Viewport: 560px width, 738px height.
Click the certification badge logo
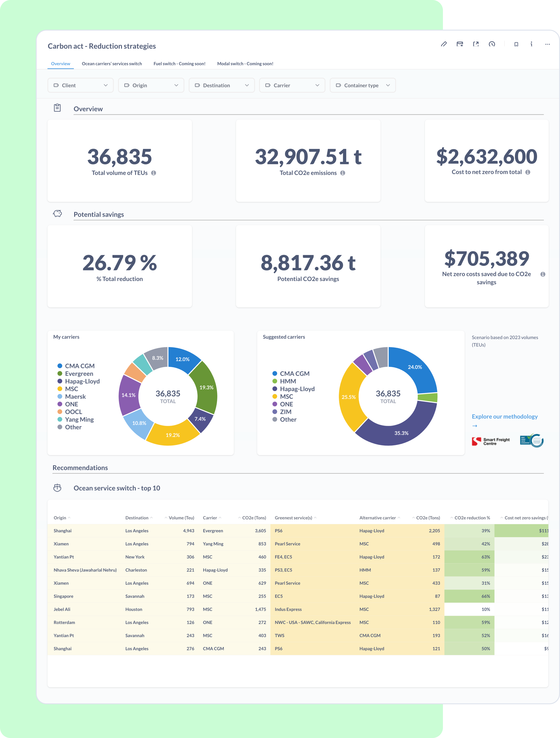pos(532,440)
